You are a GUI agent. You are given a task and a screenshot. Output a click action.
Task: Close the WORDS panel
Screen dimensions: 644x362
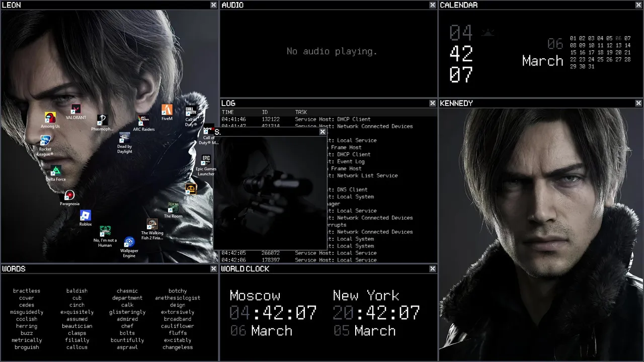[x=214, y=269]
